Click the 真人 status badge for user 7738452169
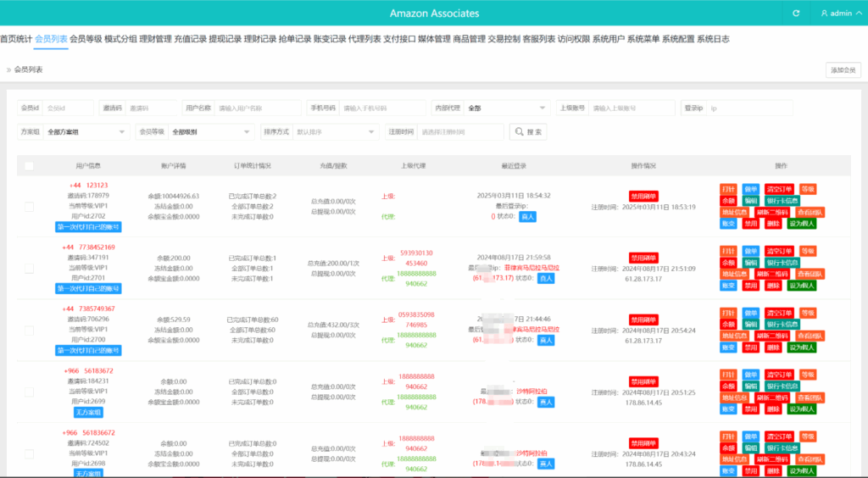 click(x=546, y=278)
